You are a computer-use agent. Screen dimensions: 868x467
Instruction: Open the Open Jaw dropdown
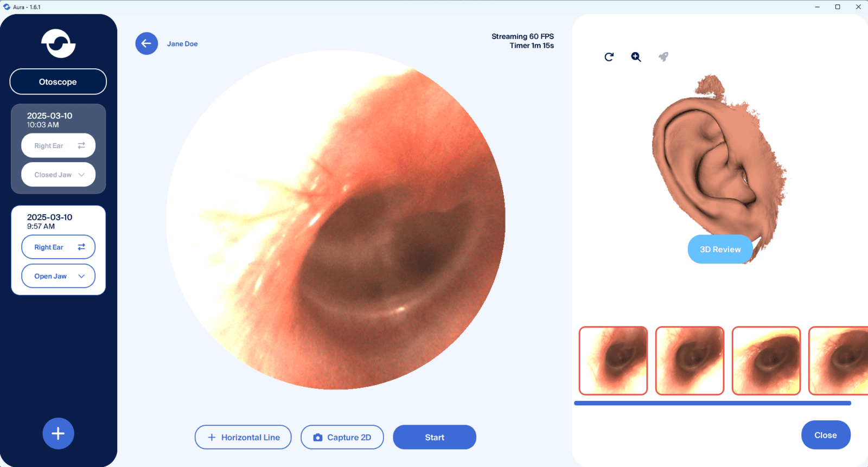click(x=58, y=276)
